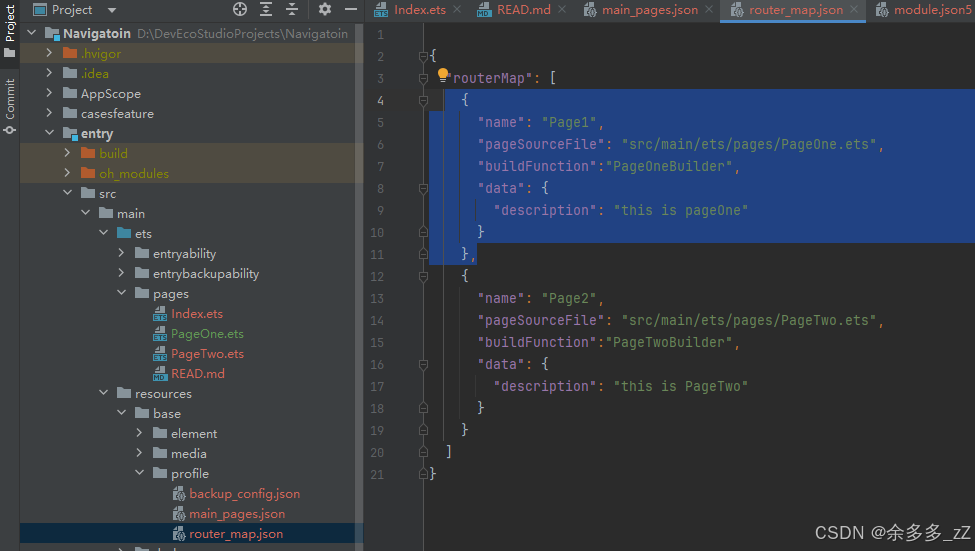Collapse the resources folder

(103, 392)
